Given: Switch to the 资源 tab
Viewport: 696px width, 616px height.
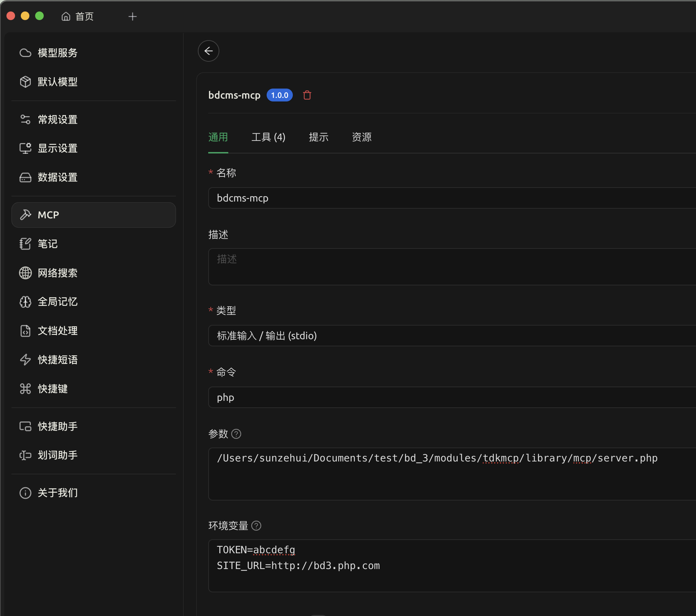Looking at the screenshot, I should pyautogui.click(x=362, y=137).
